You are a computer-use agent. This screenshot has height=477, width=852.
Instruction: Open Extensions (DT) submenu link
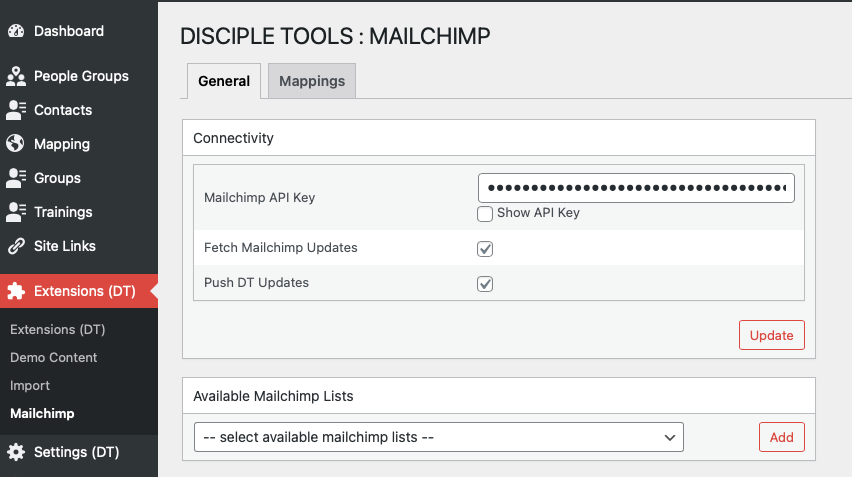coord(58,329)
